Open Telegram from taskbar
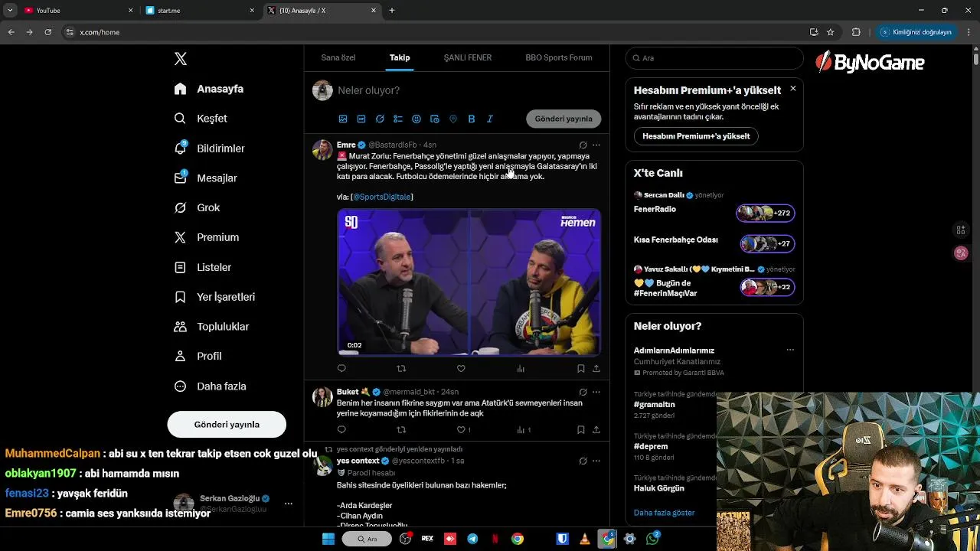Screen dimensions: 980x551 pyautogui.click(x=472, y=539)
